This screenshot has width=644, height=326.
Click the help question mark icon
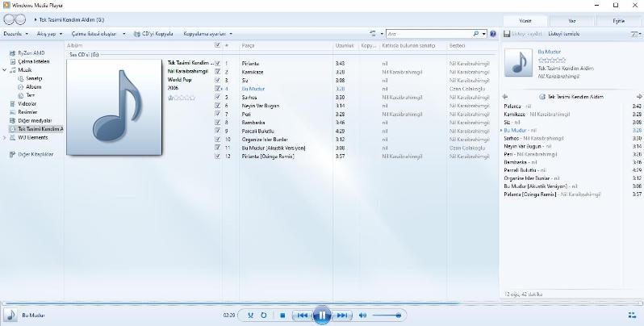493,34
